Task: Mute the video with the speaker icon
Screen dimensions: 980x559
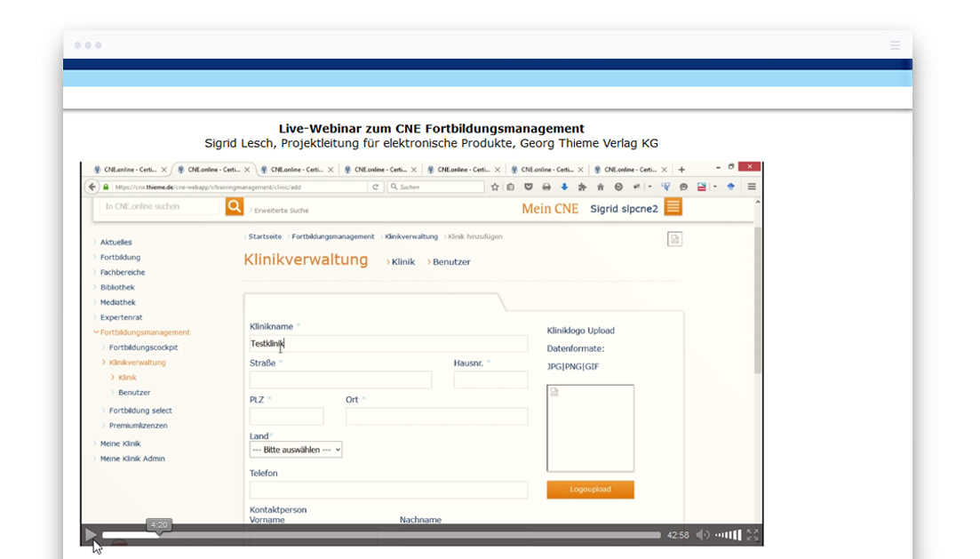Action: 703,535
